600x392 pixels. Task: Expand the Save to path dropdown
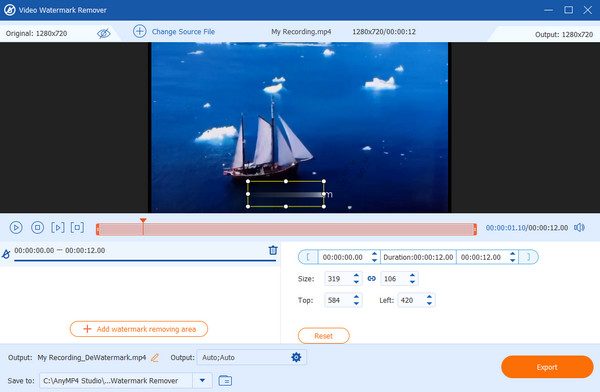tap(202, 381)
